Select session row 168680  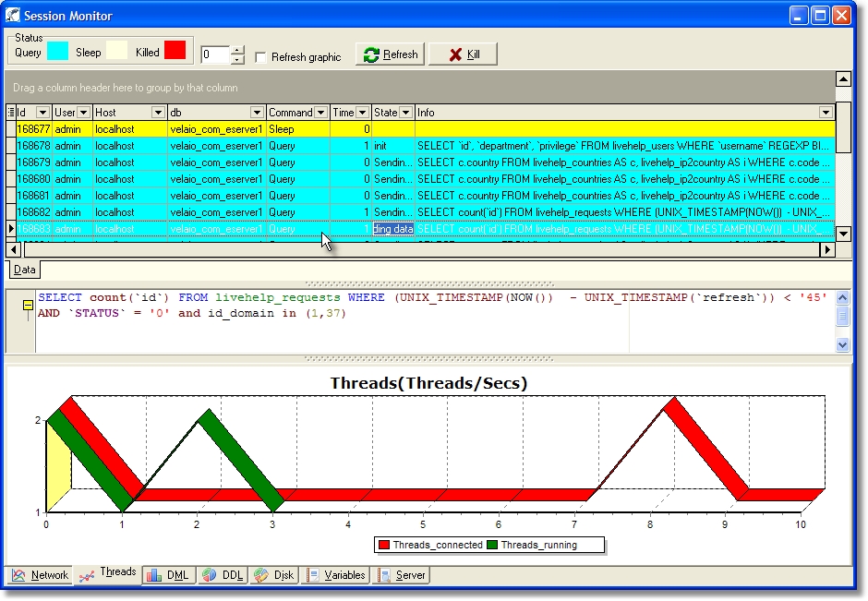[421, 179]
